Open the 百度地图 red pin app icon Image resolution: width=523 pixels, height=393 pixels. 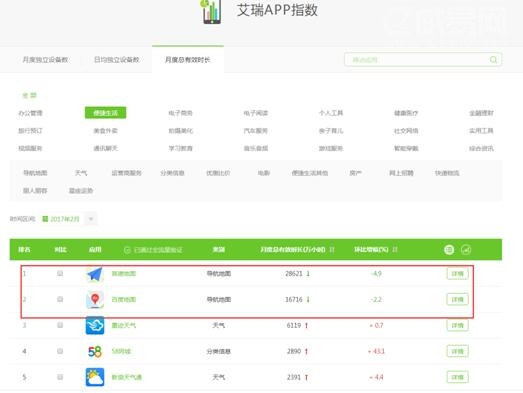[x=95, y=299]
